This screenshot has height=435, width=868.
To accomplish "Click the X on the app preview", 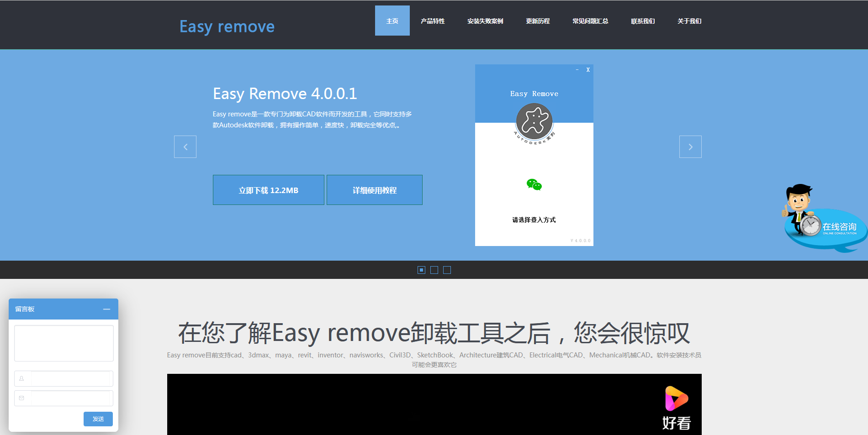I will click(x=588, y=70).
